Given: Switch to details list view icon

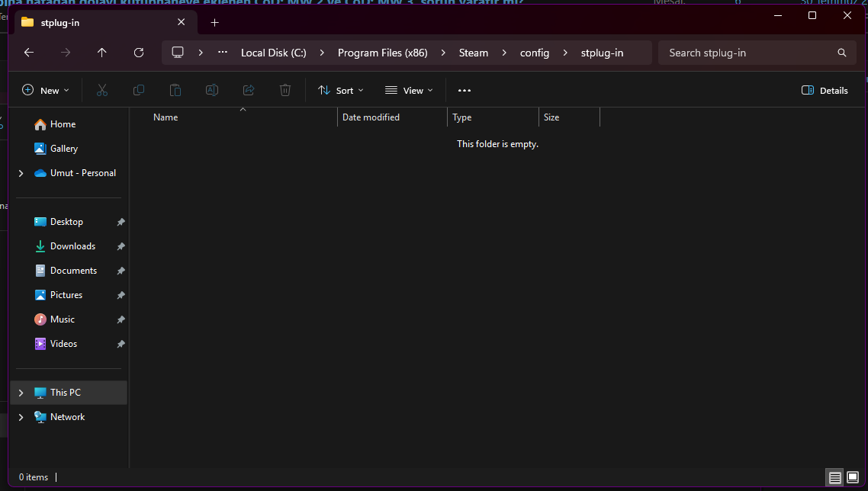Looking at the screenshot, I should coord(834,477).
